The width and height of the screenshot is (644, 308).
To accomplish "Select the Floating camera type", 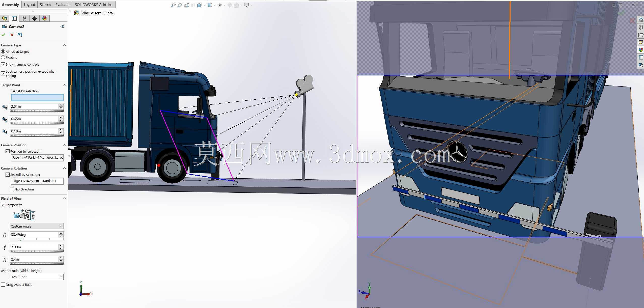I will pyautogui.click(x=3, y=58).
